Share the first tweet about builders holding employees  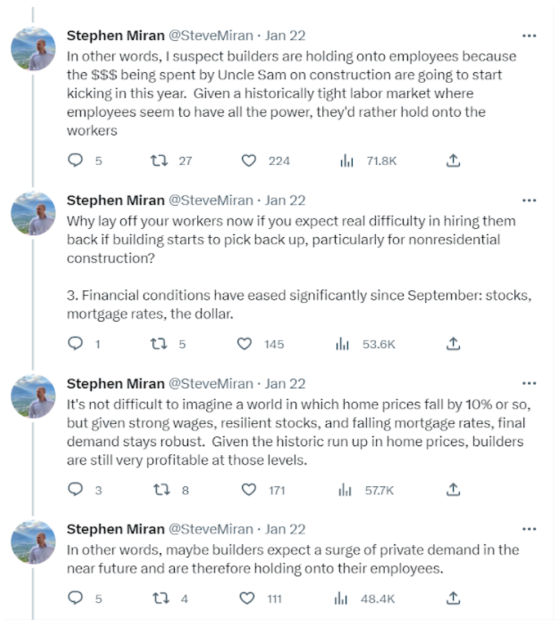click(x=453, y=160)
